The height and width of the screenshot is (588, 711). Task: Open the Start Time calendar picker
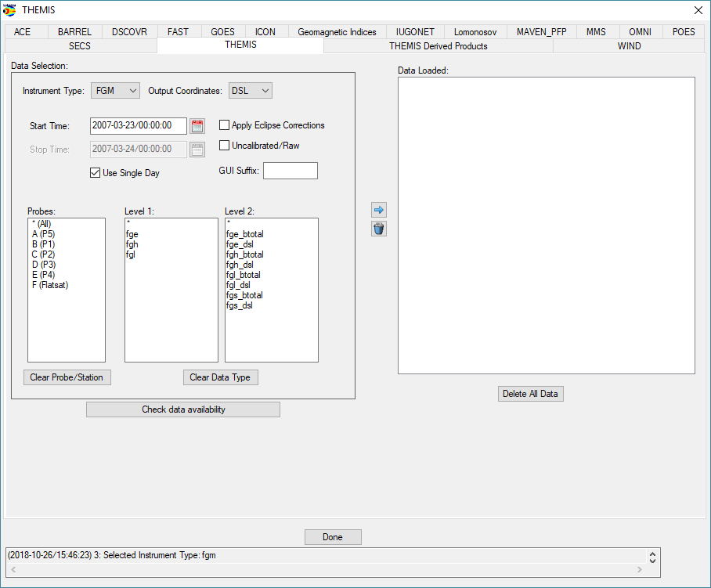pos(197,126)
